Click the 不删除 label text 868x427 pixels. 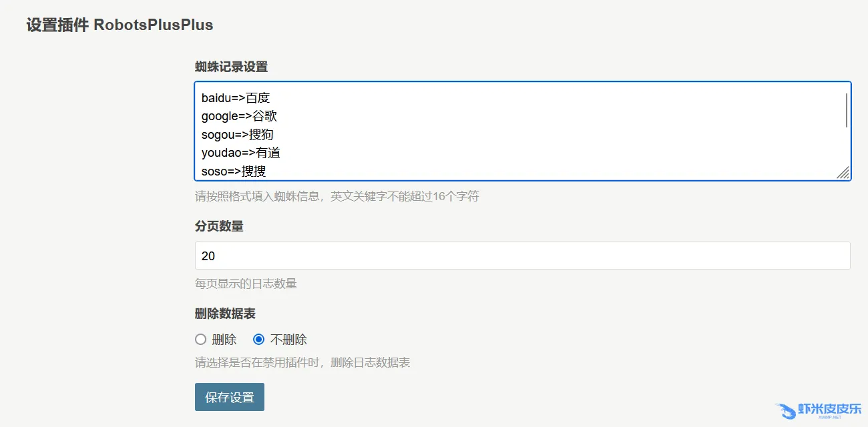288,340
